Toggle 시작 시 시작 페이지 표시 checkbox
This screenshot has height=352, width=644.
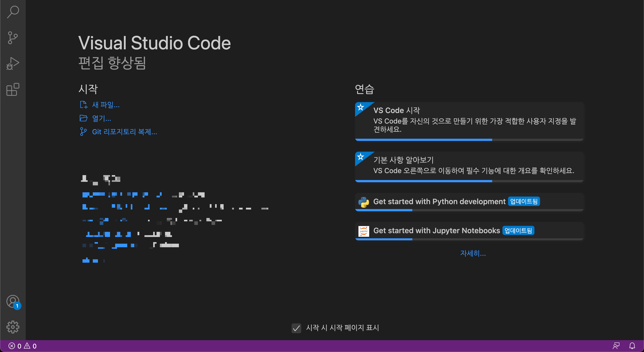296,328
